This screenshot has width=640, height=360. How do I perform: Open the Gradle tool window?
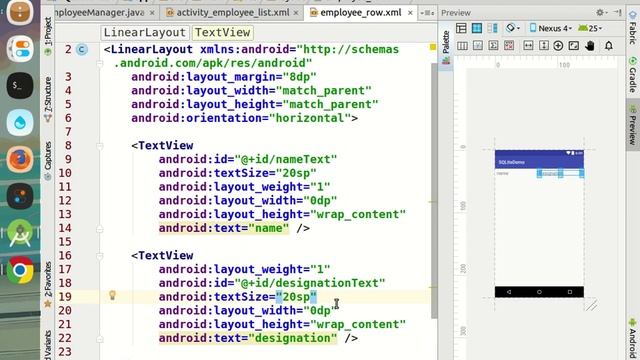pos(633,75)
